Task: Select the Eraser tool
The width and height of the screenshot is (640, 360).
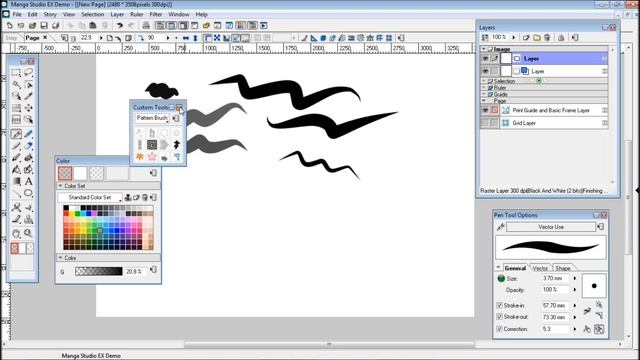Action: [28, 146]
